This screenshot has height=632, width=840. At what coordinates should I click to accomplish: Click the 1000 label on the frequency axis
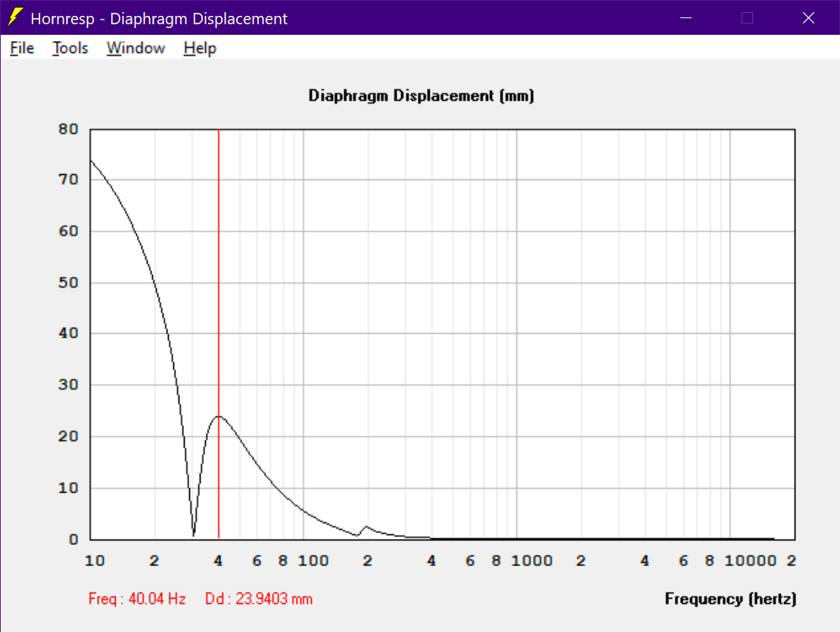[531, 561]
